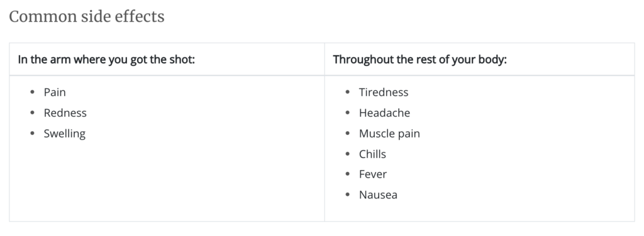Click the bullet beside Redness
The height and width of the screenshot is (236, 644).
[33, 112]
